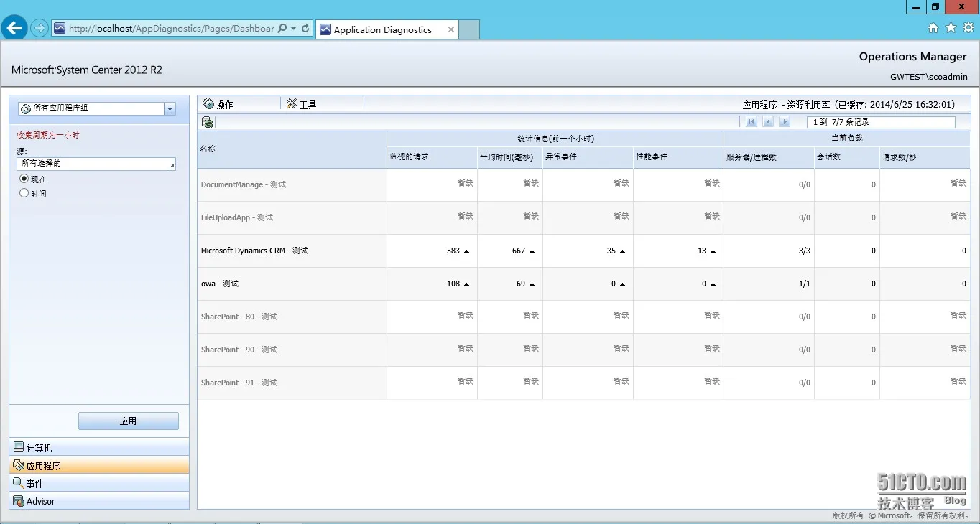Open the FileUploadApp - 测试 application
The image size is (980, 524).
(237, 217)
